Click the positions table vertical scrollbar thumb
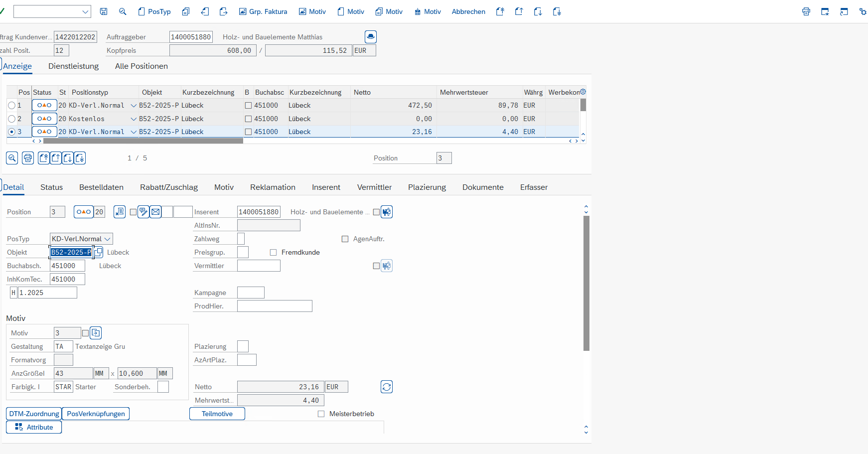The width and height of the screenshot is (868, 454). (583, 105)
